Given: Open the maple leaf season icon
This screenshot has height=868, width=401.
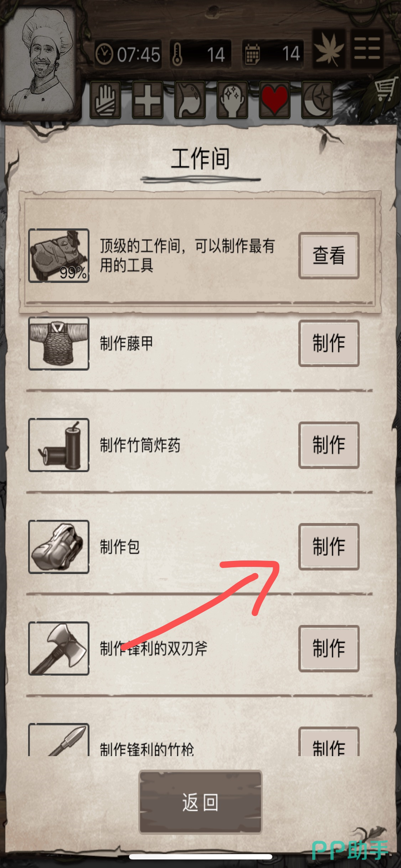Looking at the screenshot, I should (x=329, y=49).
